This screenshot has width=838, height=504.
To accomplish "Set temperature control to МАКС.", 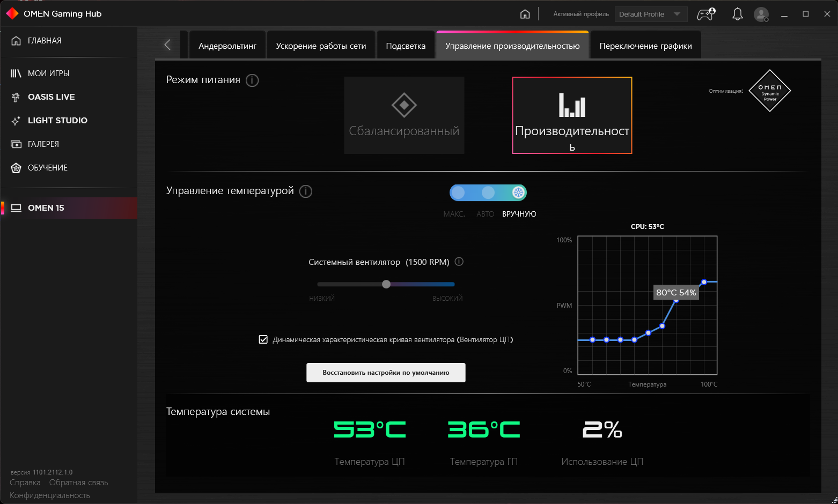I will [x=458, y=192].
